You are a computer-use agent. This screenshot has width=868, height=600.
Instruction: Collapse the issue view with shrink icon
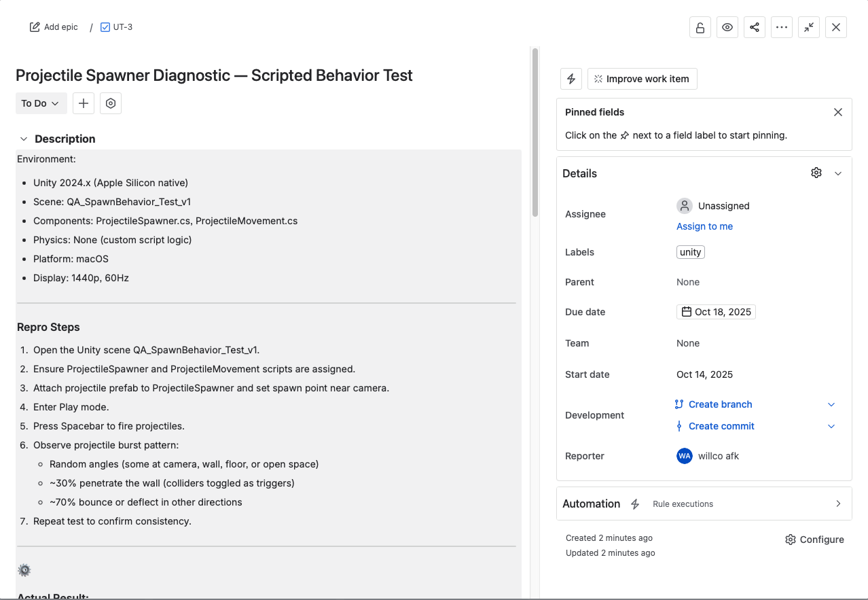click(x=808, y=27)
